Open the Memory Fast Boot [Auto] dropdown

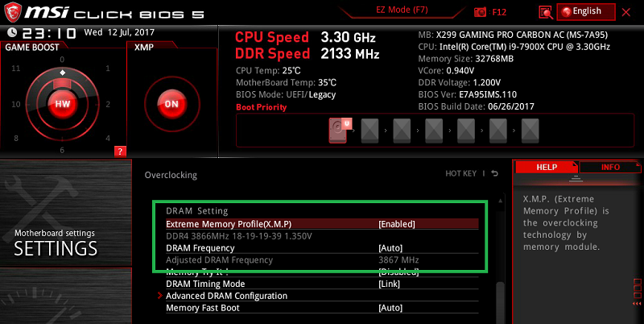390,308
